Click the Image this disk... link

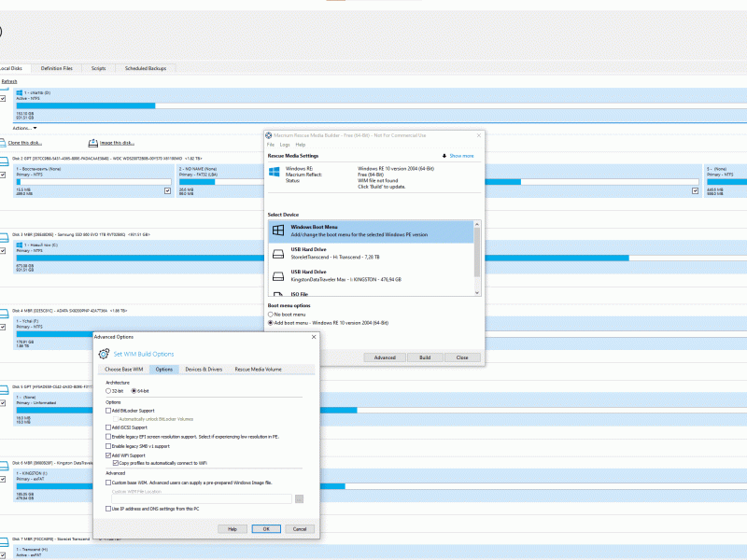[118, 143]
